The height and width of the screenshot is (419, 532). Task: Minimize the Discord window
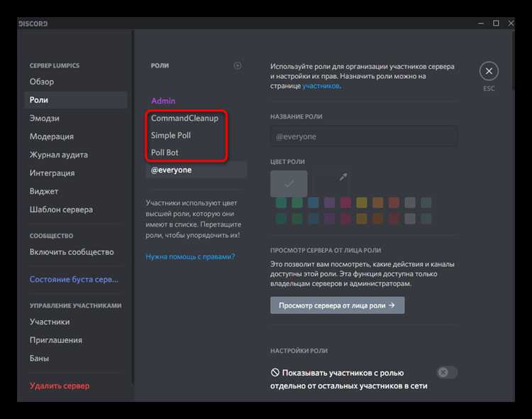point(481,23)
